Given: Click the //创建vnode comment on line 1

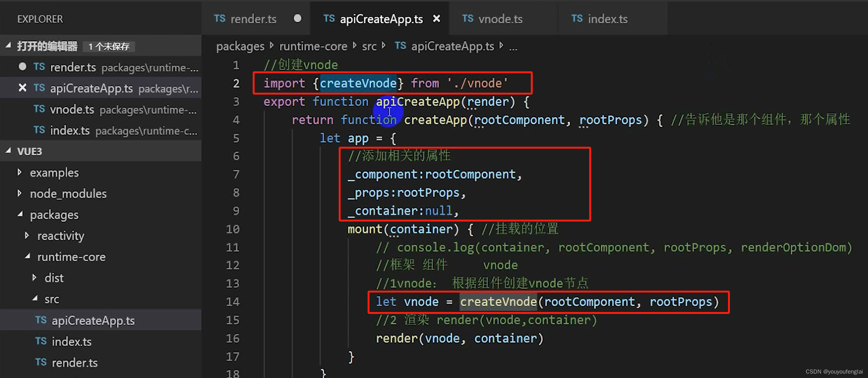Looking at the screenshot, I should (301, 65).
